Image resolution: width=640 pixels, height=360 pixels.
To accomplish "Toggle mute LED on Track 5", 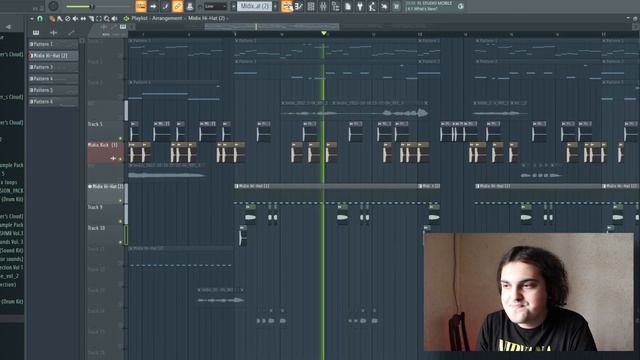I will pos(120,138).
